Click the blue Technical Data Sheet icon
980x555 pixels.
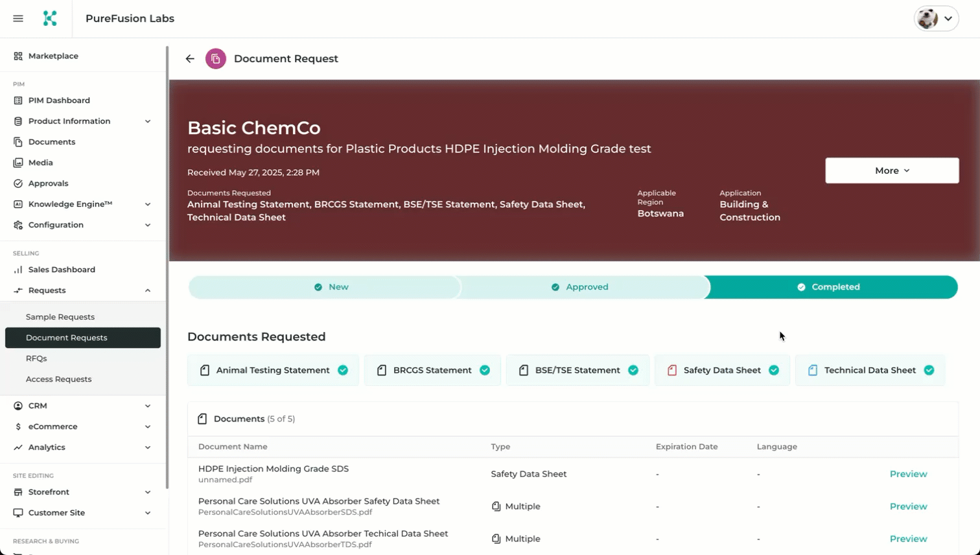pyautogui.click(x=813, y=370)
